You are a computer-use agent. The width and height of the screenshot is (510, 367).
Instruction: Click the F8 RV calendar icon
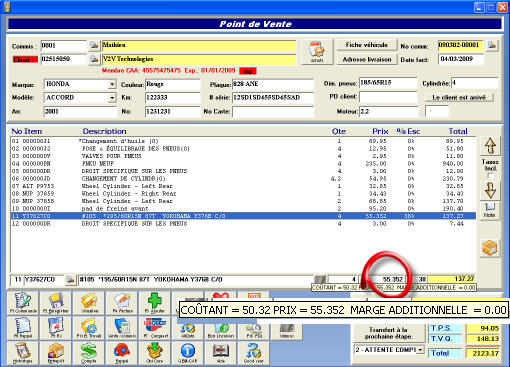56,328
